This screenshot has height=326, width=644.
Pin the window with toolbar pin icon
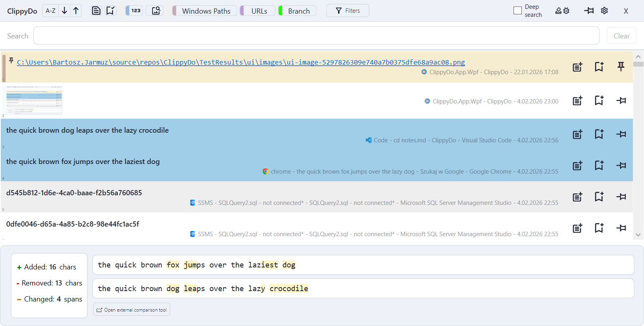pyautogui.click(x=589, y=11)
